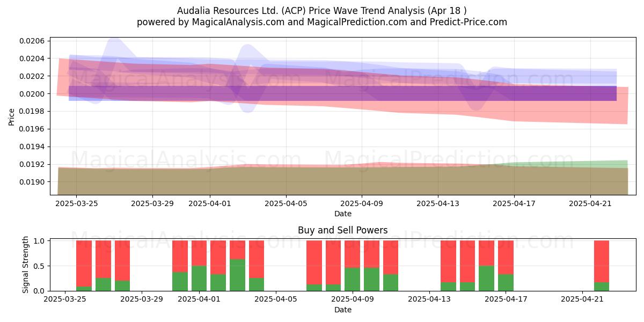Screen dimensions: 644x322
Task: Click the 2025-04-21 date tick on the bar chart
Action: pyautogui.click(x=583, y=299)
